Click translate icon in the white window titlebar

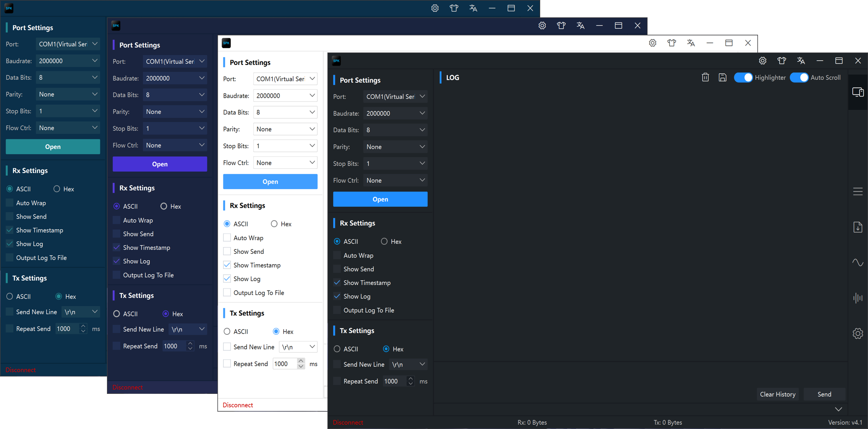click(691, 43)
